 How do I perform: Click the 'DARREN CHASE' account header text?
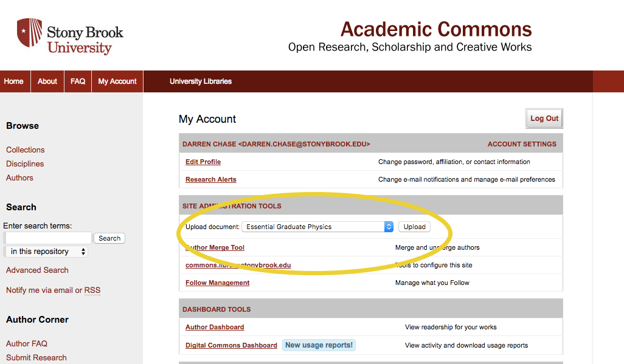276,144
